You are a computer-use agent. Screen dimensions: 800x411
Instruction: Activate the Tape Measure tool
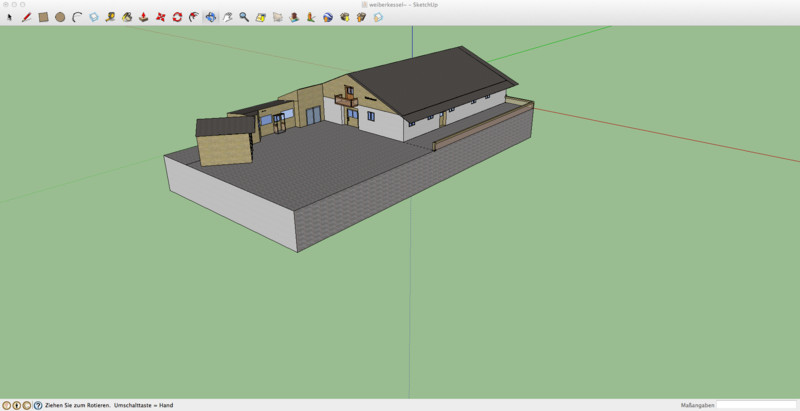(x=110, y=17)
